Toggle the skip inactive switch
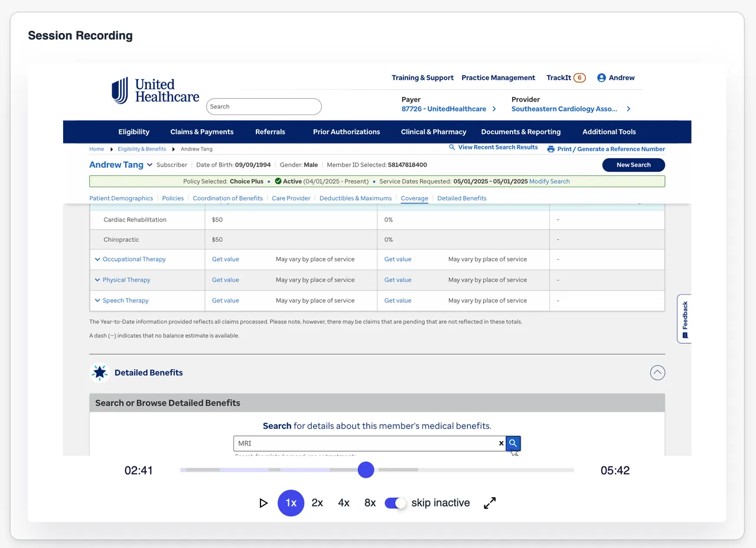This screenshot has width=756, height=548. tap(395, 503)
